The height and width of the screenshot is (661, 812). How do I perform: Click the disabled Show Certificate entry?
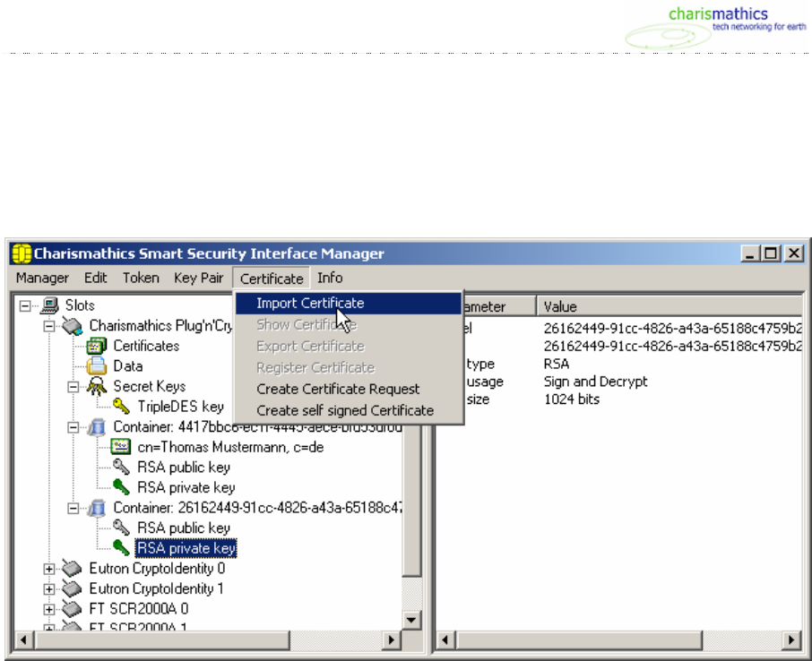click(x=348, y=325)
